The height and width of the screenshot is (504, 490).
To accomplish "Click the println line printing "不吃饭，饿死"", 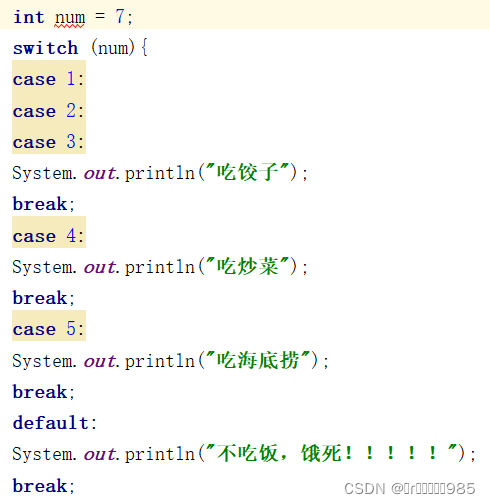I will (x=244, y=454).
